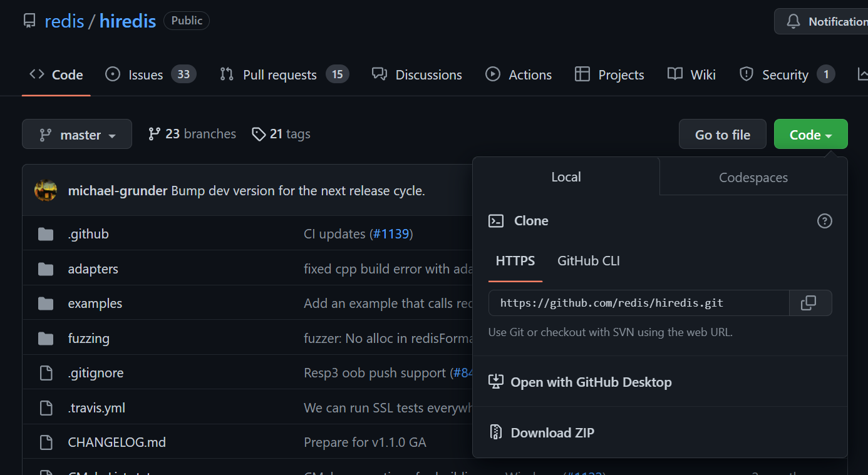868x475 pixels.
Task: Open the .github folder
Action: (88, 234)
